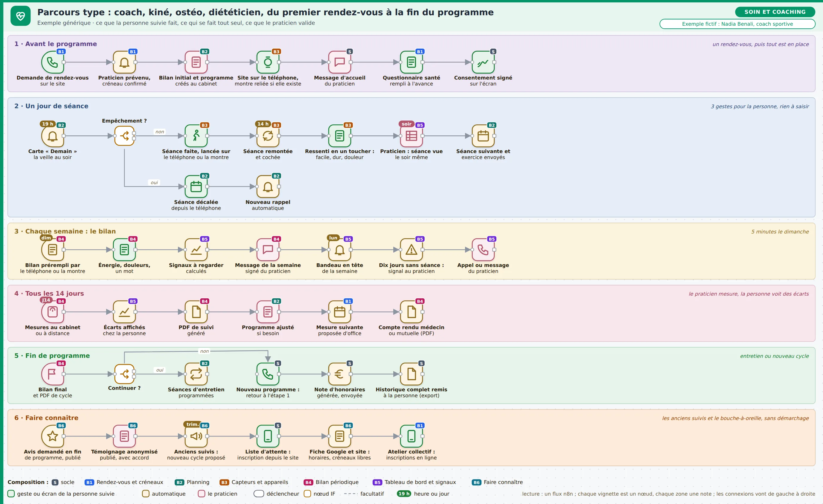The height and width of the screenshot is (504, 823).
Task: Select the 'Nouveau programme' phone node
Action: pyautogui.click(x=268, y=374)
